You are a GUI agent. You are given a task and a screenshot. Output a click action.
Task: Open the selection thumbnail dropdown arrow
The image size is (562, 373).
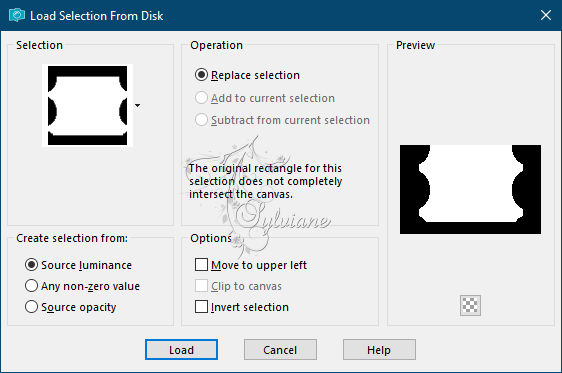click(x=138, y=105)
